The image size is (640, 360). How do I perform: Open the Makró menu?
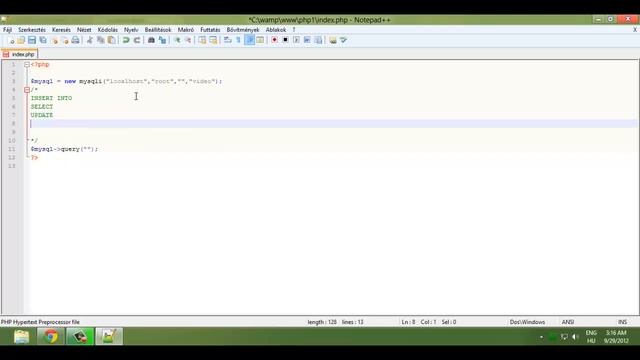[x=186, y=30]
